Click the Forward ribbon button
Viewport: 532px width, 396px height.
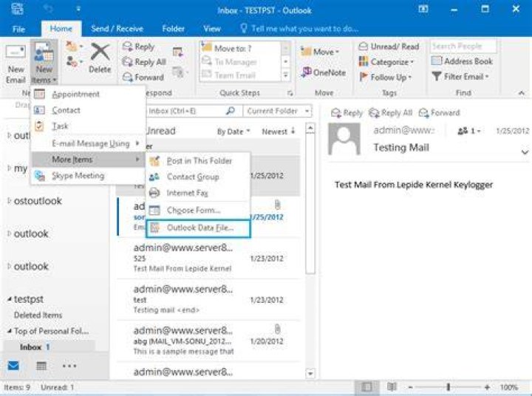coord(143,77)
